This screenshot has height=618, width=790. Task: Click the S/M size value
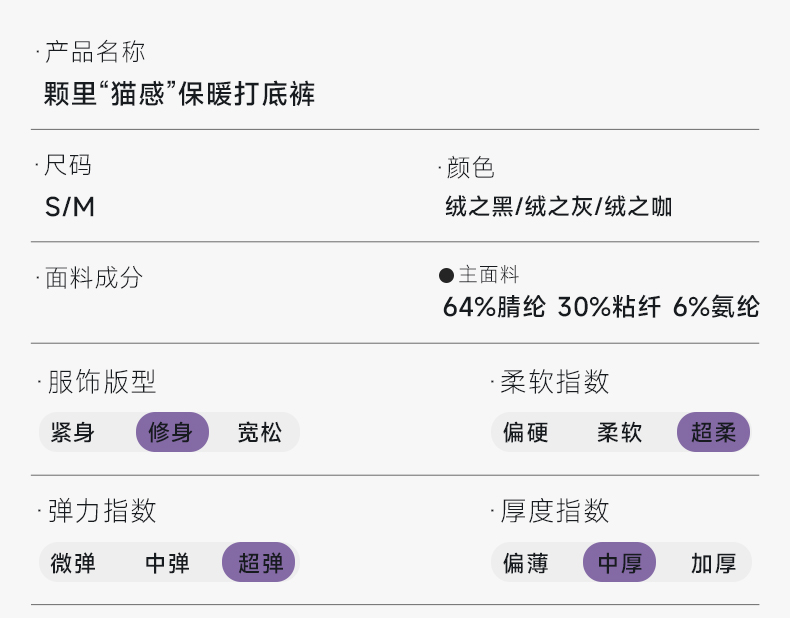[70, 207]
